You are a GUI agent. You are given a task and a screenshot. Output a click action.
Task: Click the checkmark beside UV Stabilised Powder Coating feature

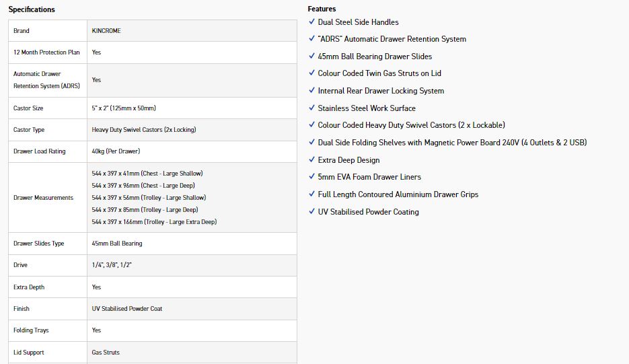coord(311,211)
